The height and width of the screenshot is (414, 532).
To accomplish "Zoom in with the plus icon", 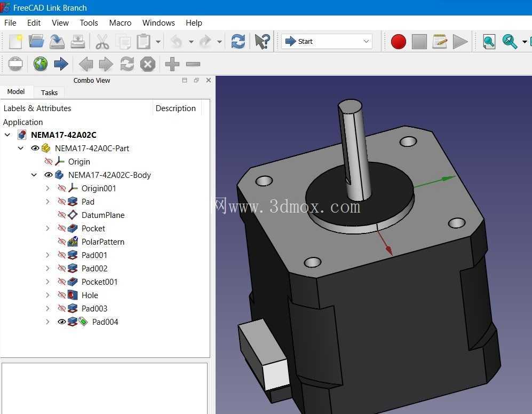I will pyautogui.click(x=172, y=64).
